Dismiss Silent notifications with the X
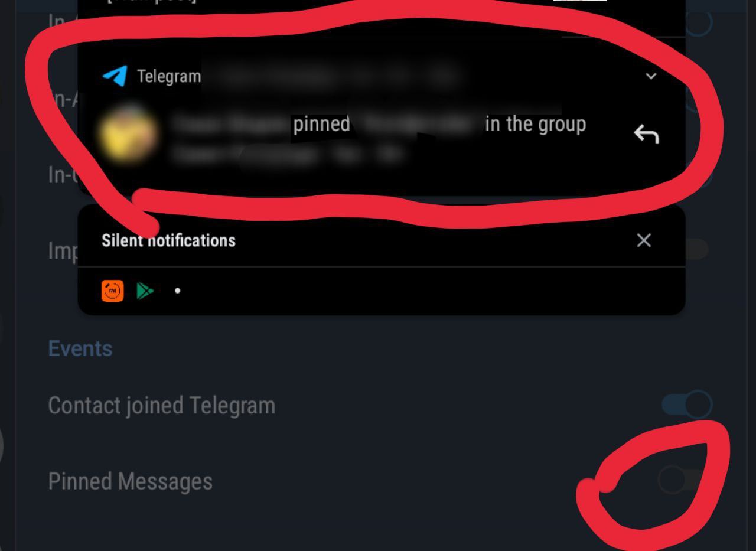Screen dimensions: 756x551 pyautogui.click(x=644, y=240)
